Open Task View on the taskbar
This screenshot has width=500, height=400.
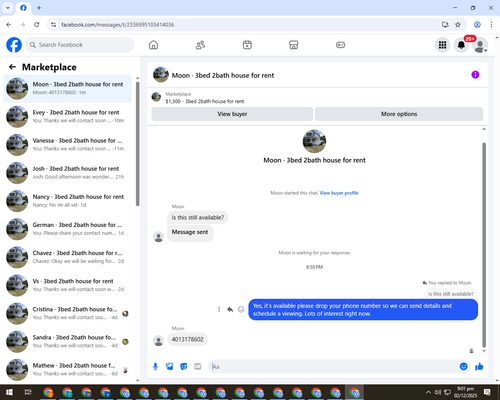click(x=28, y=392)
